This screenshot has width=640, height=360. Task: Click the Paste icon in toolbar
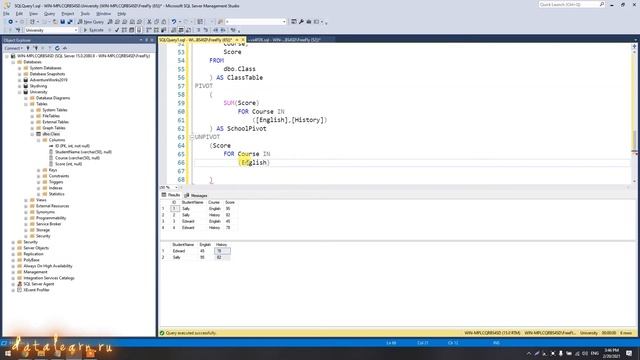164,22
